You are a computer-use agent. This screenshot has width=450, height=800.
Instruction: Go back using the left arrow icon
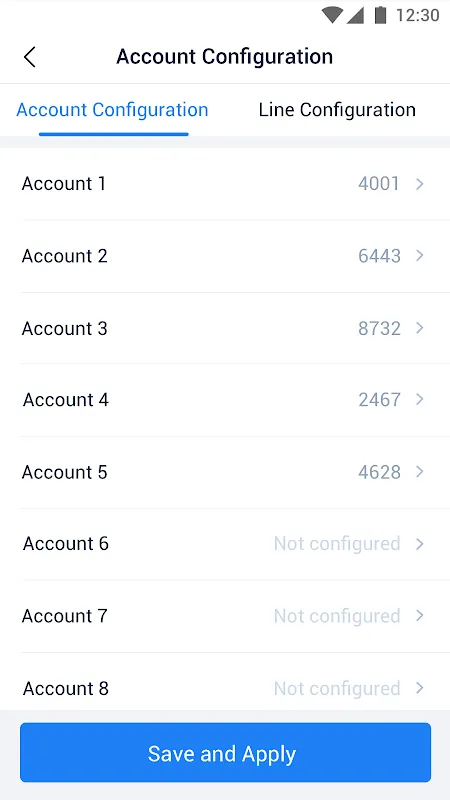(x=30, y=57)
